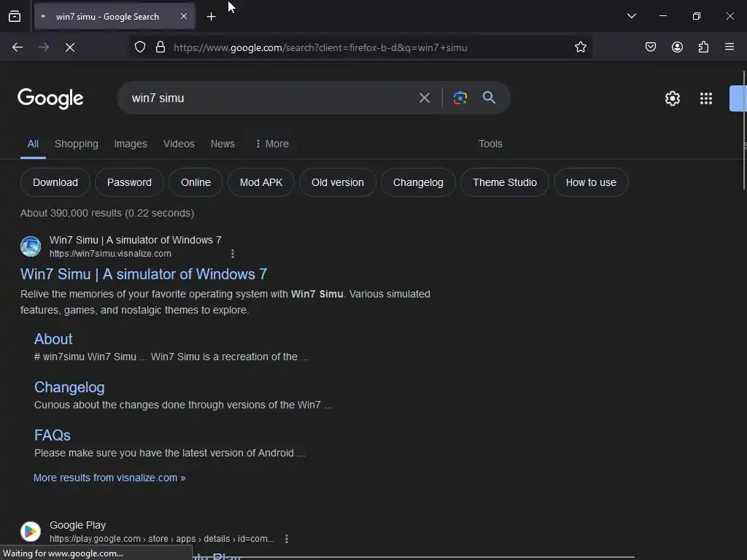Click the Google Play result icon

(x=31, y=532)
